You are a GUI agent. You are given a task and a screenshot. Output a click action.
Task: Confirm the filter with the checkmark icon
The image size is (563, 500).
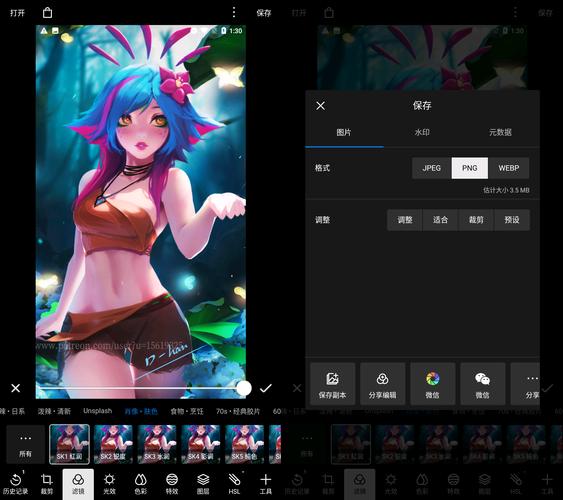[266, 388]
